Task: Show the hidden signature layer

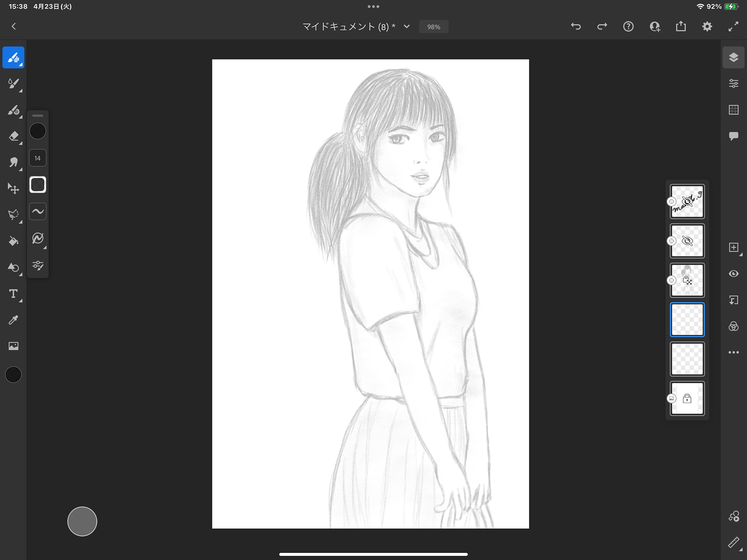Action: pos(687,202)
